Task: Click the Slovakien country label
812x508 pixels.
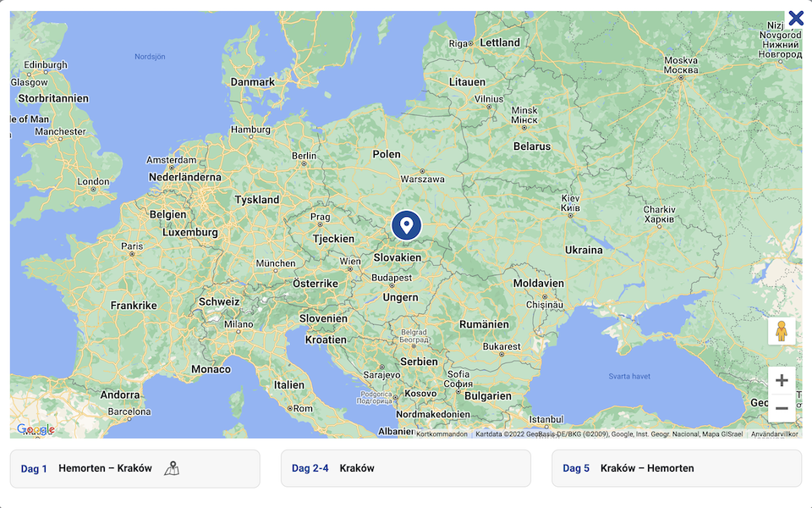Action: [x=398, y=257]
